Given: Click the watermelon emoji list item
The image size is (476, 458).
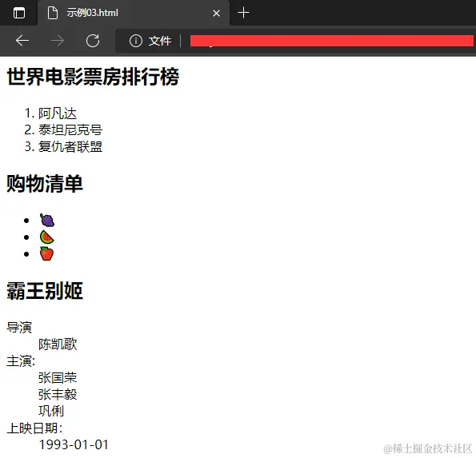Looking at the screenshot, I should click(46, 237).
